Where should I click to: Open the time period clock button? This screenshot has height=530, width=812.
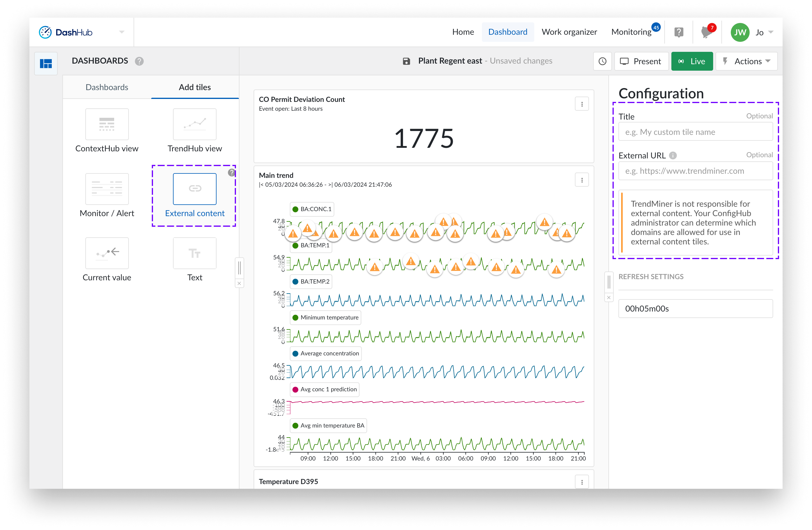click(602, 61)
